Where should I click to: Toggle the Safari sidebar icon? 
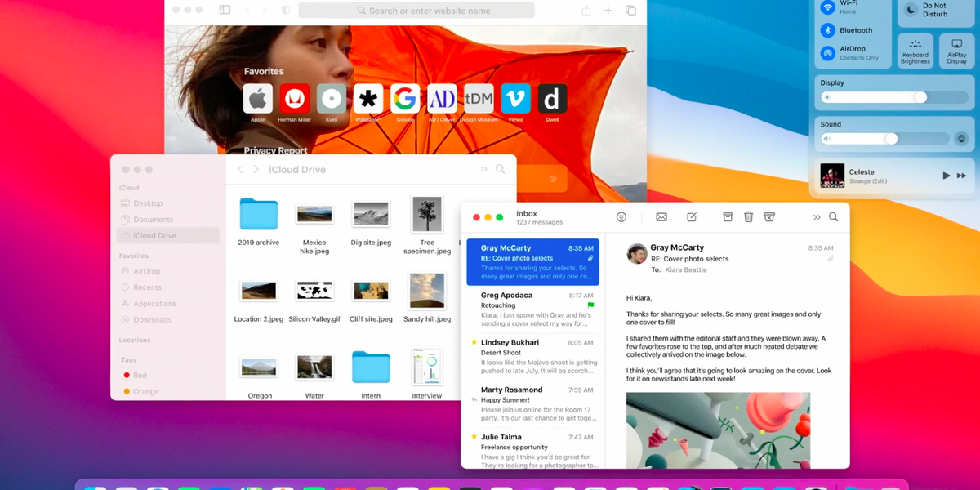point(225,10)
